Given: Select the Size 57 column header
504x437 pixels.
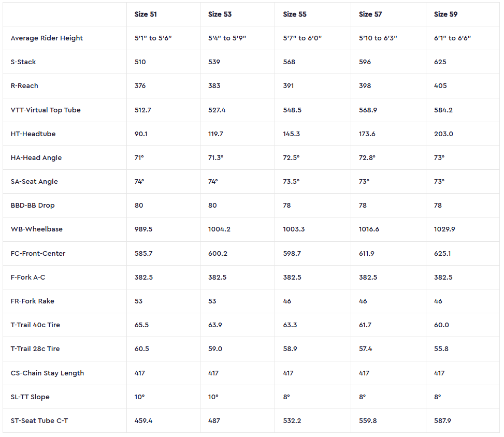Looking at the screenshot, I should coord(370,14).
